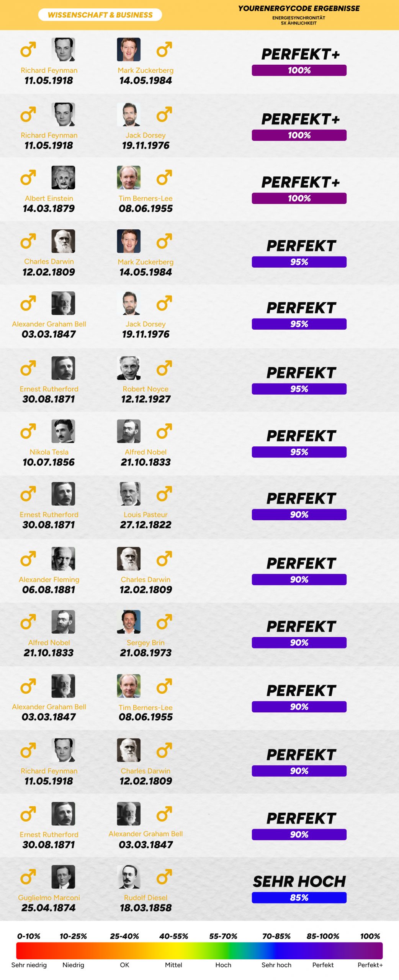Screen dimensions: 399x980
Task: Select the male symbol next to Louis Pasteur
Action: pos(164,494)
